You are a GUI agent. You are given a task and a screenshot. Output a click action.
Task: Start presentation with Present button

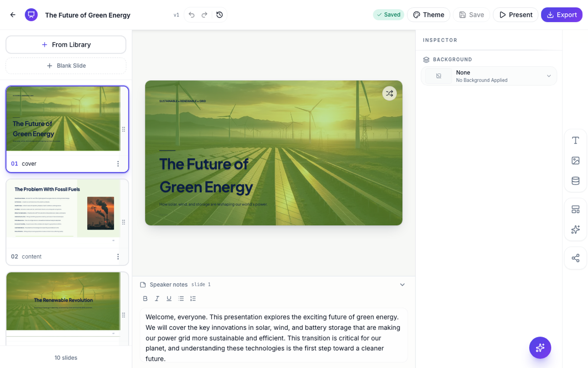(x=515, y=15)
